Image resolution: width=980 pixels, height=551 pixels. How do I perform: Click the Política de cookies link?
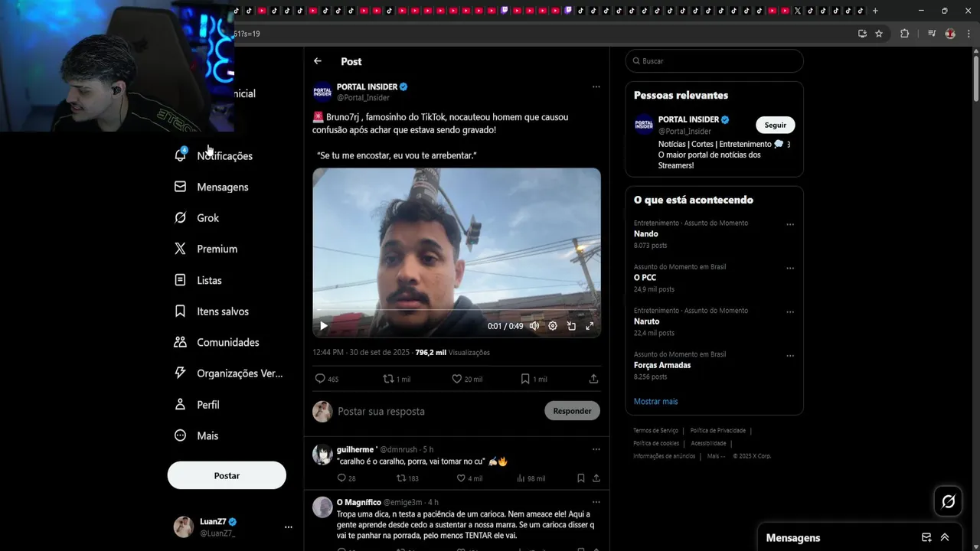click(x=656, y=443)
